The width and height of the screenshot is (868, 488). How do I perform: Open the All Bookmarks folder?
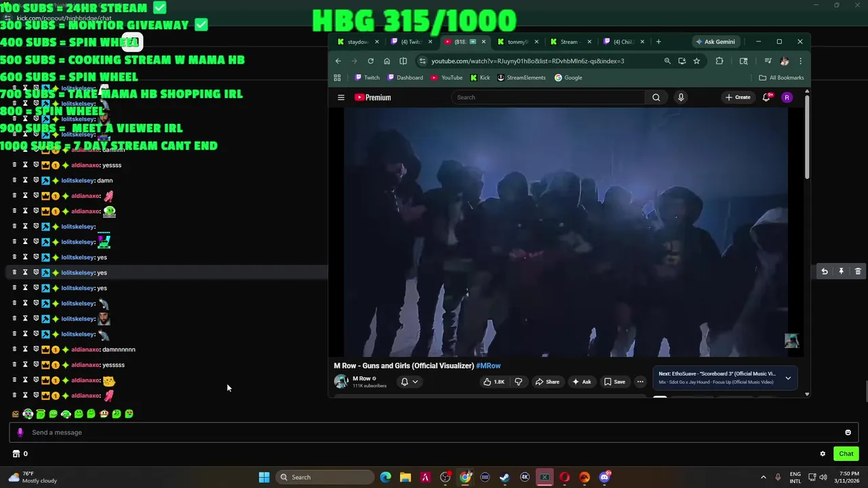781,78
